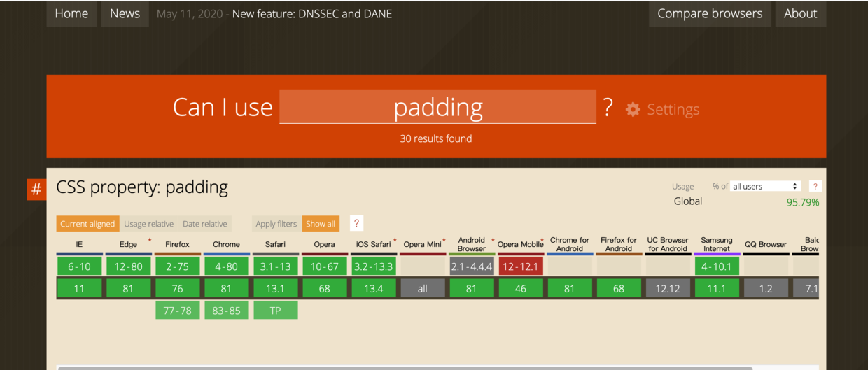The image size is (868, 370).
Task: Click the padding search input field
Action: coord(437,107)
